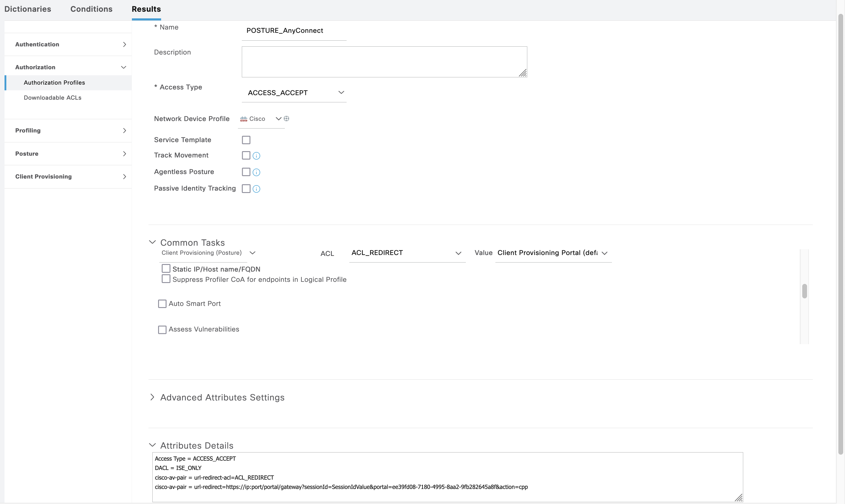Tick the Assess Vulnerabilities checkbox
Image resolution: width=845 pixels, height=504 pixels.
pos(162,330)
